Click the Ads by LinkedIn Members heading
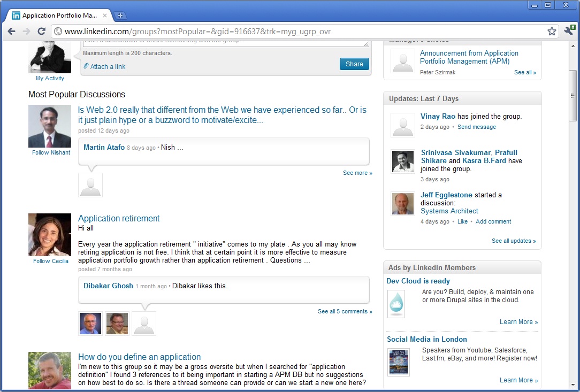The width and height of the screenshot is (580, 392). point(432,267)
